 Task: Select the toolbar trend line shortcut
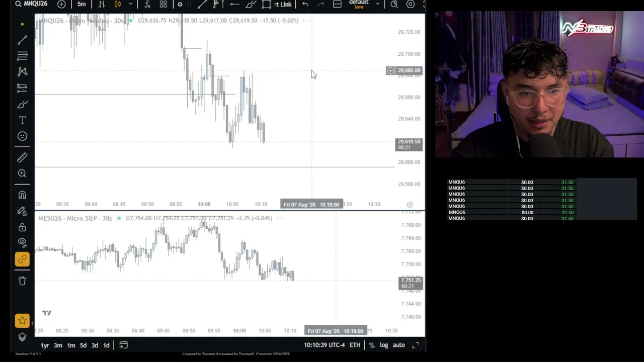(x=202, y=4)
